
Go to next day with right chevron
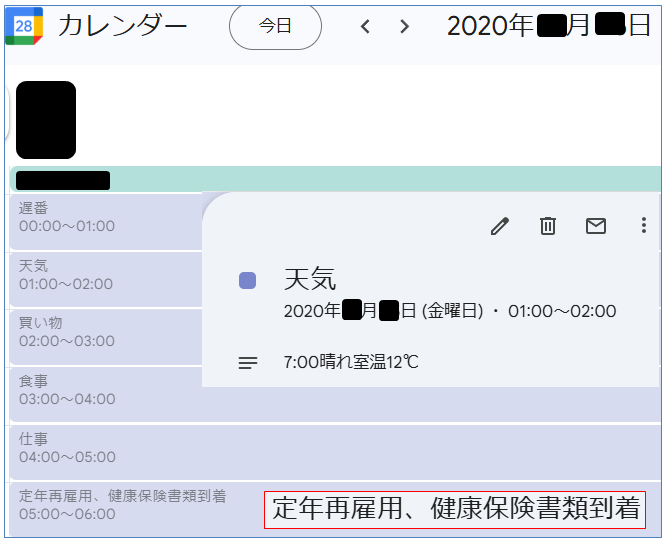[x=404, y=27]
